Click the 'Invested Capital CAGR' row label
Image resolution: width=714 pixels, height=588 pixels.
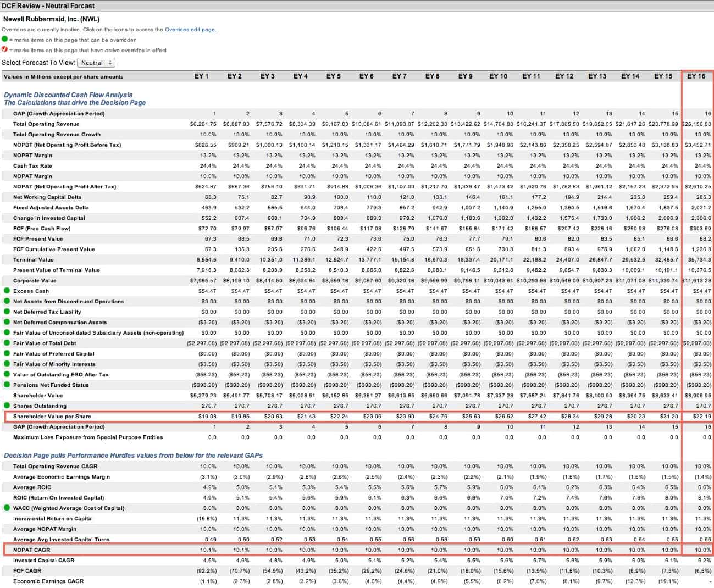point(43,561)
